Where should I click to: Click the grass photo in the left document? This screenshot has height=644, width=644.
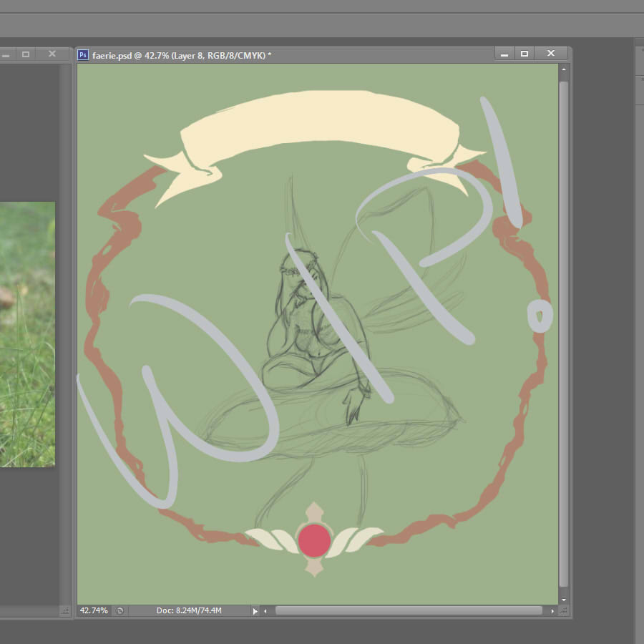27,334
